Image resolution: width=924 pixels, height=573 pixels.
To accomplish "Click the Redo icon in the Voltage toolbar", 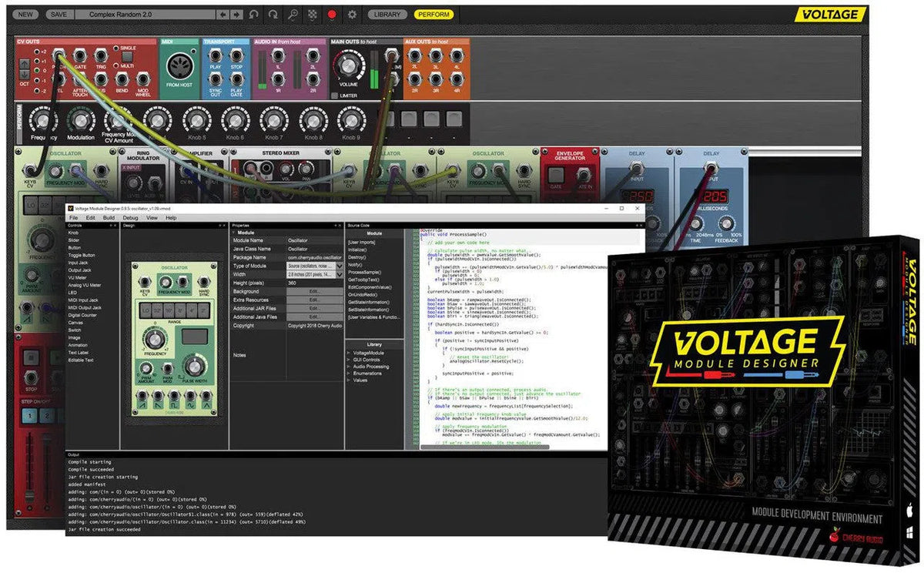I will point(275,14).
